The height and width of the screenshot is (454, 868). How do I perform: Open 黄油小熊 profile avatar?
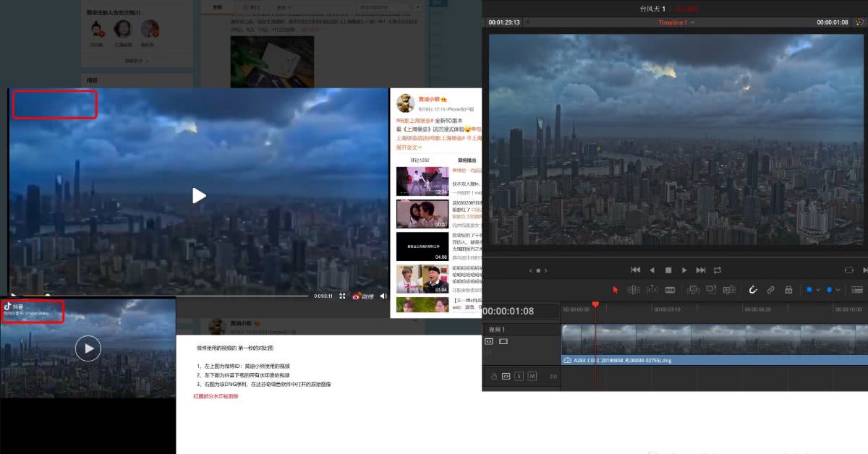(x=405, y=103)
